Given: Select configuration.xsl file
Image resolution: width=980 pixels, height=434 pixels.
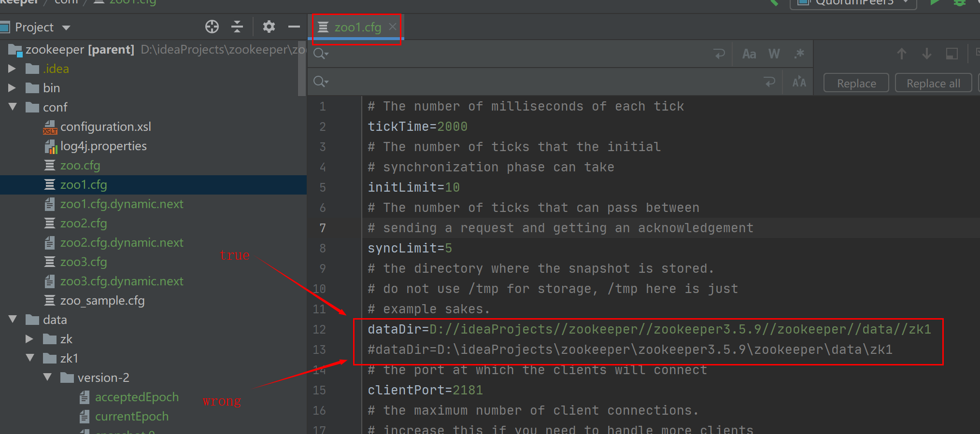Looking at the screenshot, I should tap(105, 126).
